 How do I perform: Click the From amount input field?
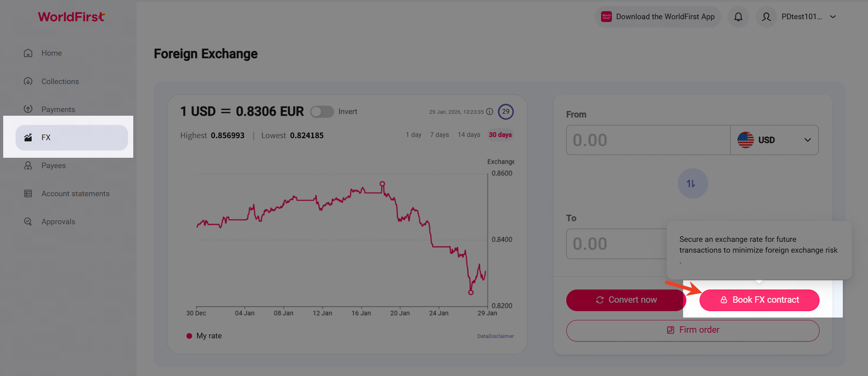point(648,140)
